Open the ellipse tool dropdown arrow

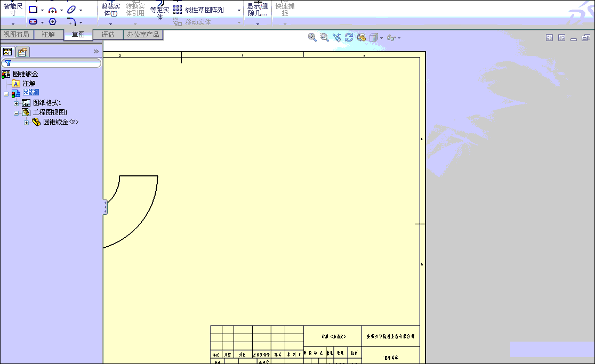pos(81,10)
